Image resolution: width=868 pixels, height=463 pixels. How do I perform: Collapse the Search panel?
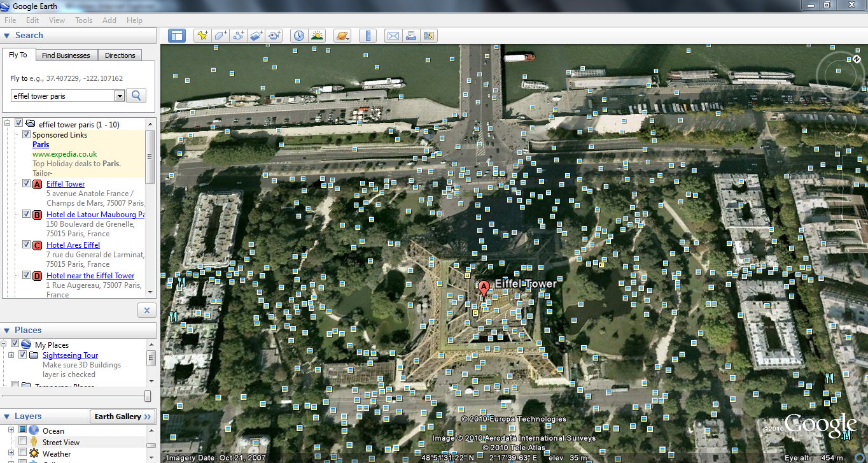point(7,36)
